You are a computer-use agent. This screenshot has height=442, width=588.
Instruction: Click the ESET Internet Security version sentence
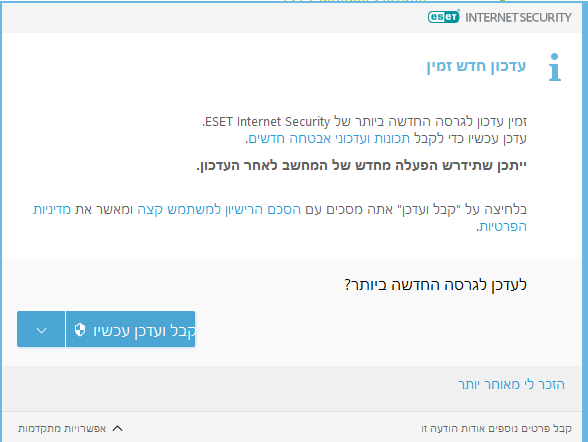(364, 122)
